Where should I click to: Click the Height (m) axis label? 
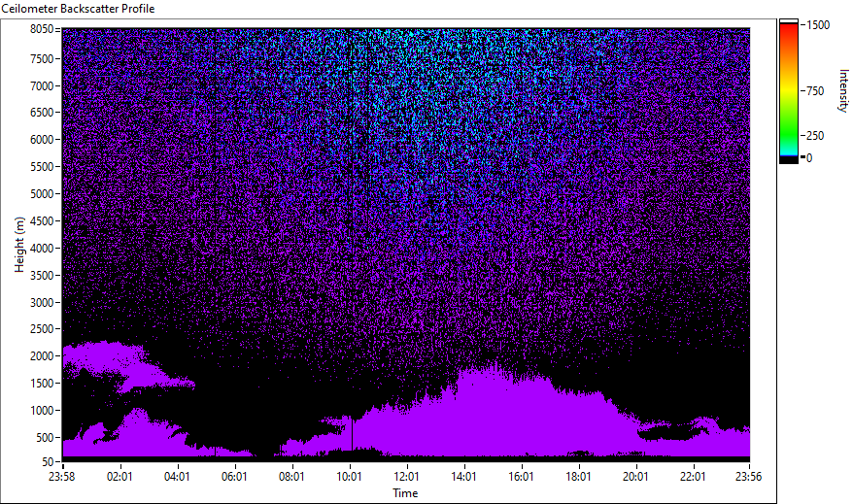pyautogui.click(x=19, y=245)
